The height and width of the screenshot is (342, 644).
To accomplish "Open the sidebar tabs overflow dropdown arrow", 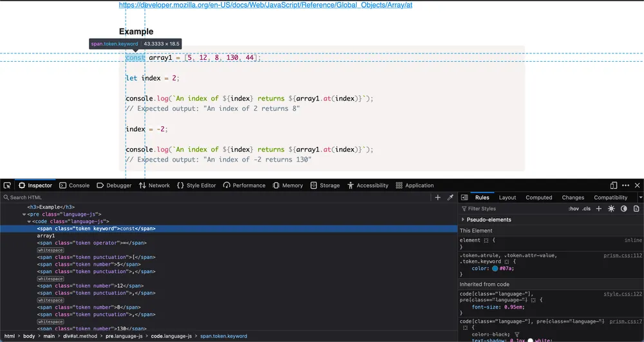I will pos(640,198).
